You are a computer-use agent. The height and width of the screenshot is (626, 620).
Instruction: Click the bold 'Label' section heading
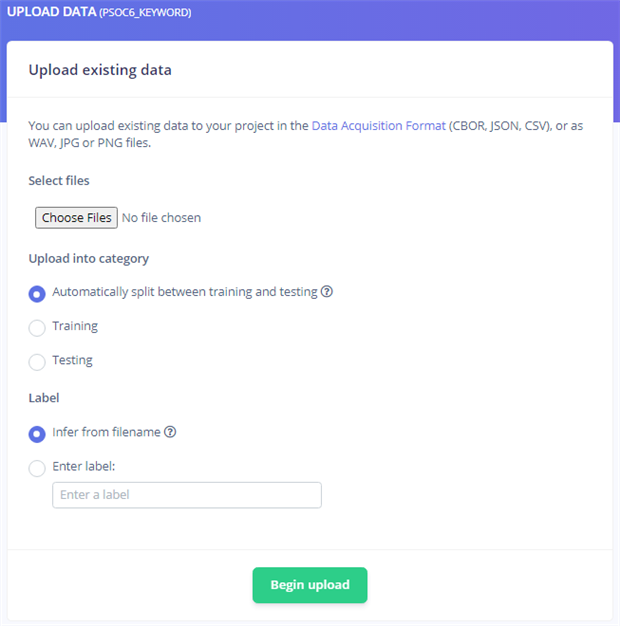(x=44, y=397)
